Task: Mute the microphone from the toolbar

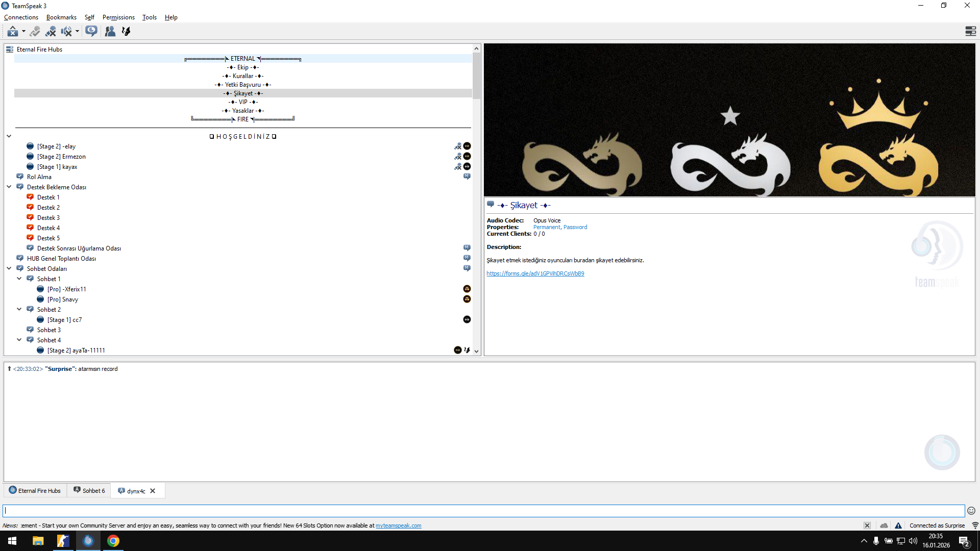Action: tap(51, 32)
